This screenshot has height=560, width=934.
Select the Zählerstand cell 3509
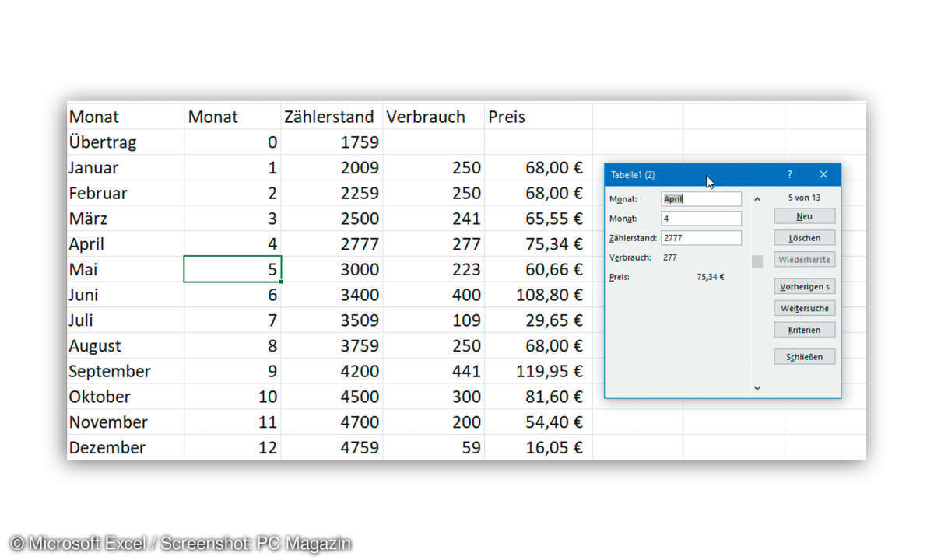(x=332, y=320)
